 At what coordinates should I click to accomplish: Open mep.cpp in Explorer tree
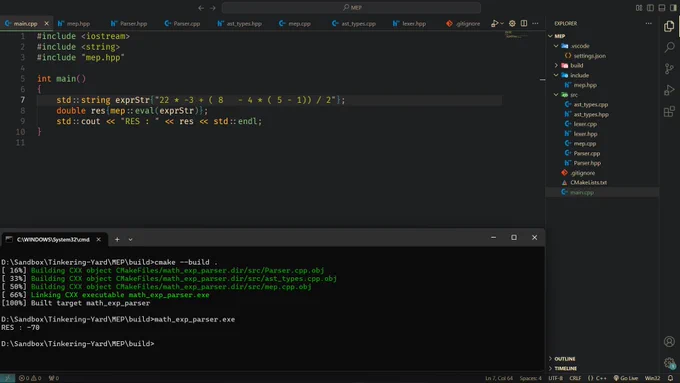point(585,144)
